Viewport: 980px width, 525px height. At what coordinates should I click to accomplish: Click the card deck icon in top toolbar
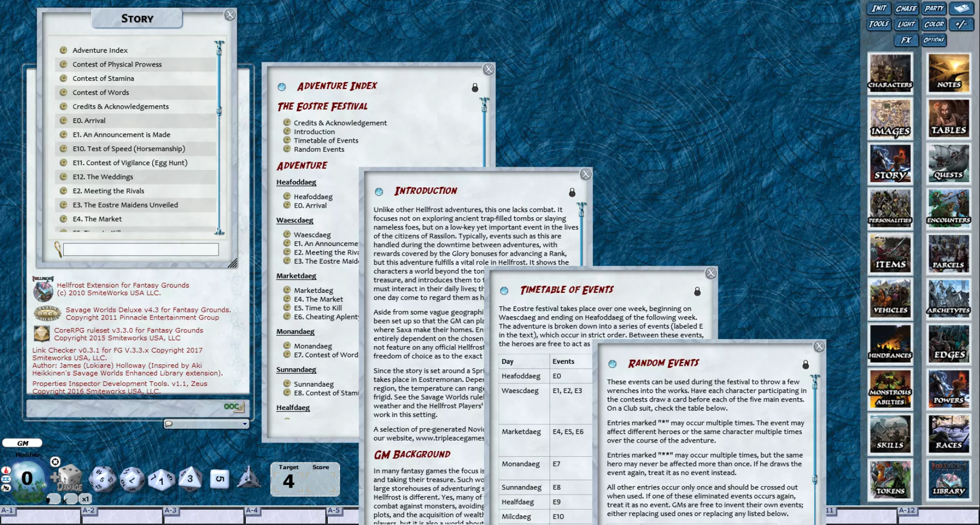coord(961,9)
